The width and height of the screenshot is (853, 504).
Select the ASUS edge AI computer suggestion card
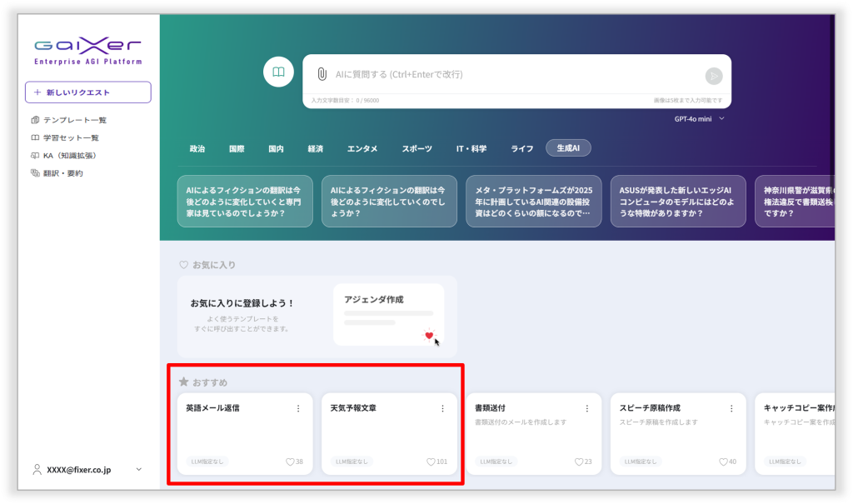[x=677, y=201]
